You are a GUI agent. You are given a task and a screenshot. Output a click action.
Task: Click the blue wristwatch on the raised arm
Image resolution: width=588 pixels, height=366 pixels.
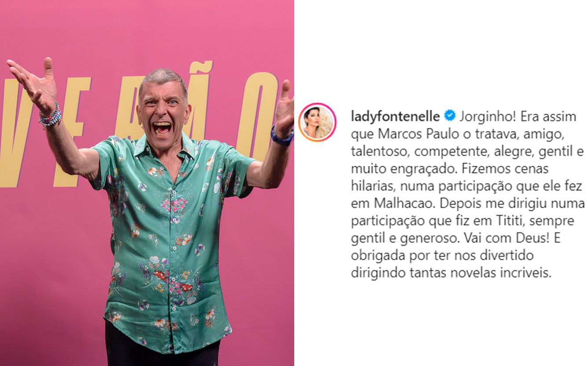click(281, 137)
